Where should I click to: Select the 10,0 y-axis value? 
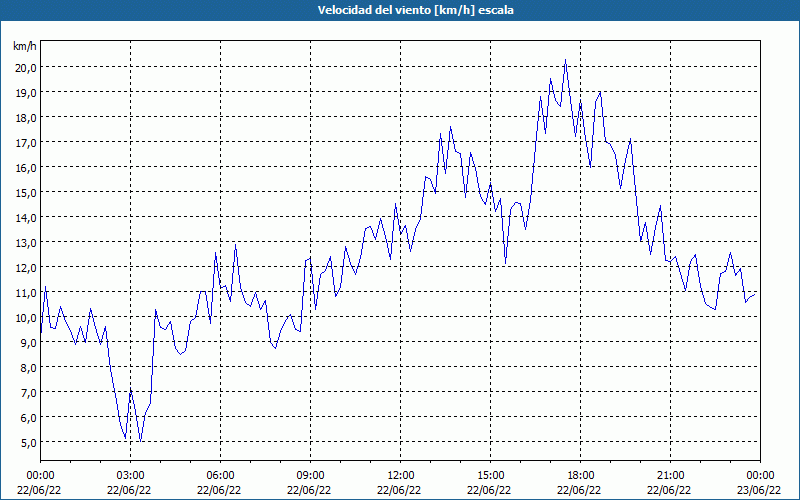pos(26,318)
